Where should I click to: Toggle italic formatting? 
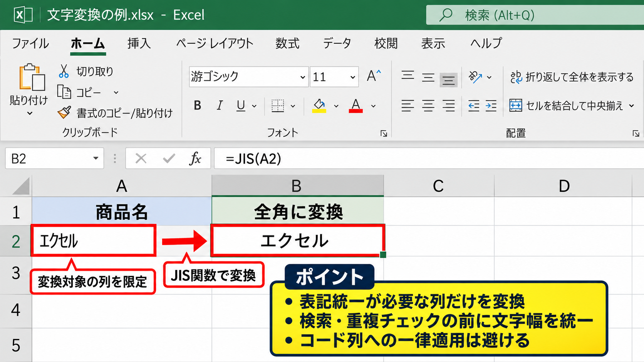(x=220, y=105)
